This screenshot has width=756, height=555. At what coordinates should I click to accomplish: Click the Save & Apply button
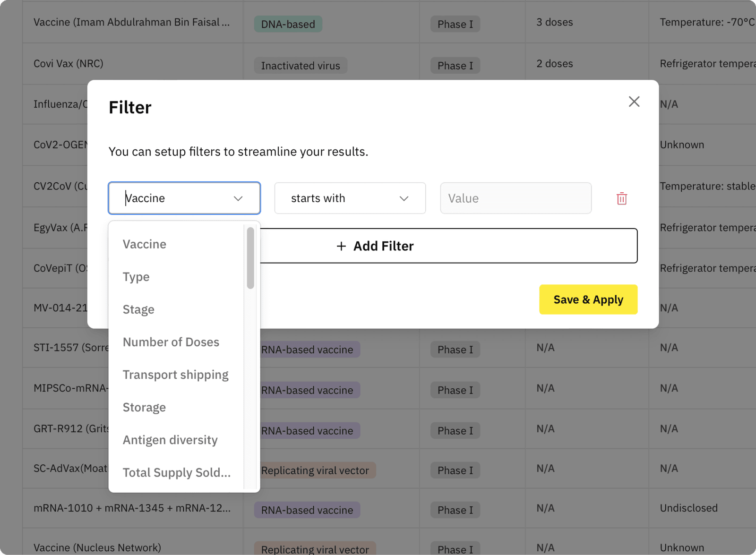[588, 299]
